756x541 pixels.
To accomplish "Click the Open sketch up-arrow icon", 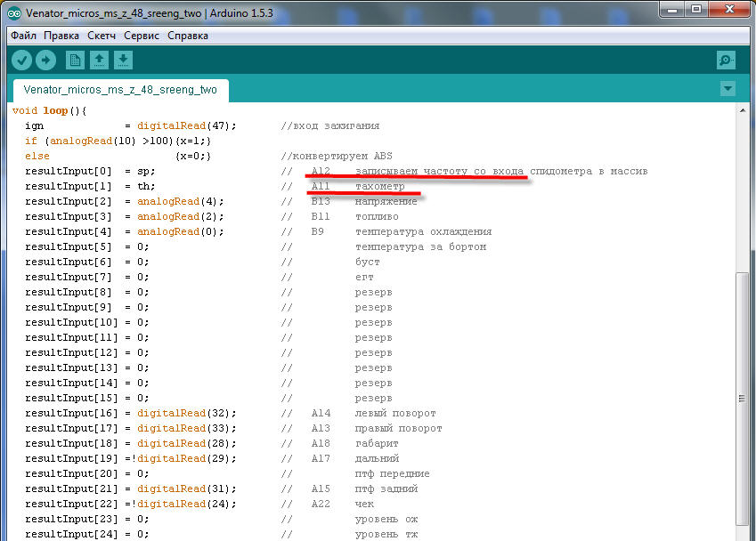I will coord(100,60).
